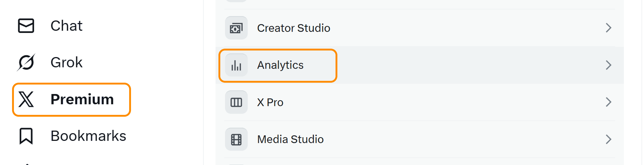Click the Bookmarks ribbon icon
Image resolution: width=644 pixels, height=165 pixels.
pyautogui.click(x=26, y=136)
